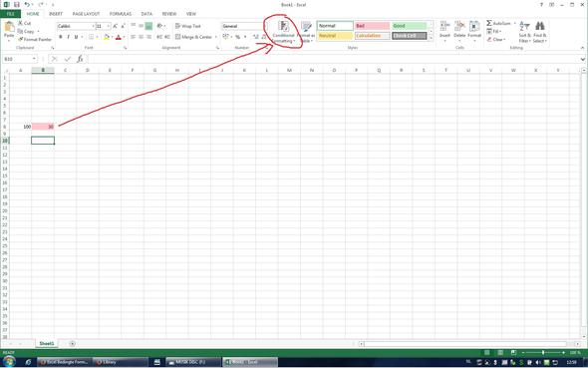Toggle Bottom Align for the cell
Screen dimensions: 588x368
pyautogui.click(x=148, y=26)
